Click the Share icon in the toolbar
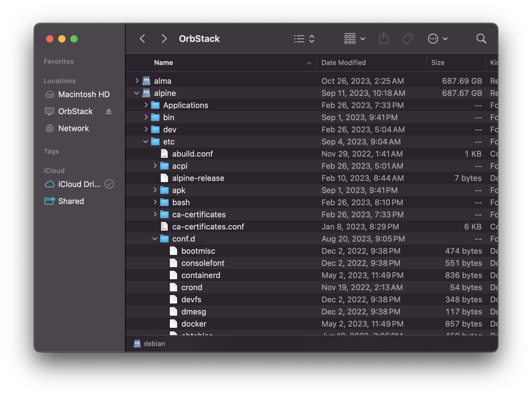Screen dimensions: 532x397 (x=383, y=39)
